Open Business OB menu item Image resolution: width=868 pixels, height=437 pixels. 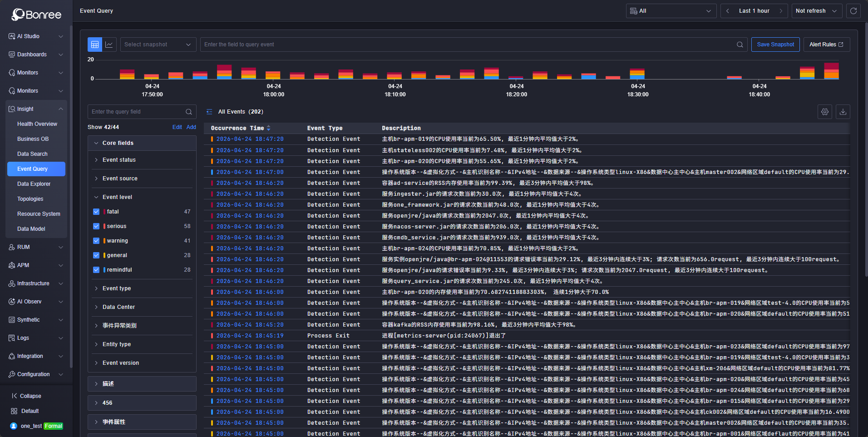click(33, 139)
